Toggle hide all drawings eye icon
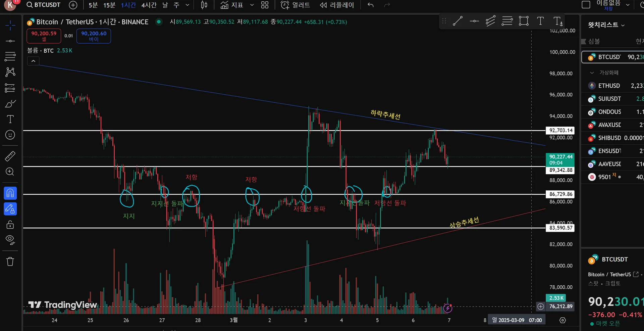644x331 pixels. [x=10, y=240]
